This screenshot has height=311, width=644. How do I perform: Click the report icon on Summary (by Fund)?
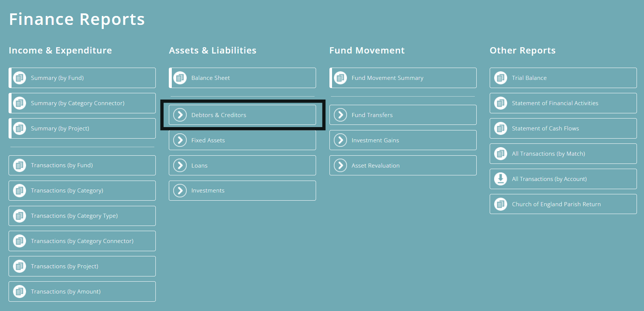click(x=19, y=78)
